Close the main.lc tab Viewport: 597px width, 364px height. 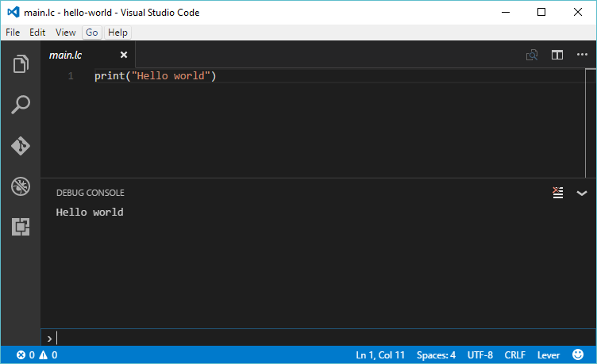[123, 55]
